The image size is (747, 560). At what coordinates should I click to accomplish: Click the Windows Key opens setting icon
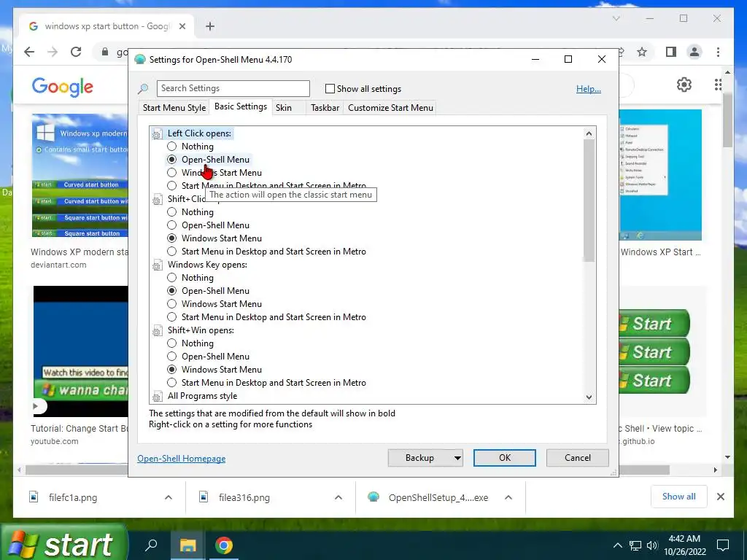coord(158,265)
